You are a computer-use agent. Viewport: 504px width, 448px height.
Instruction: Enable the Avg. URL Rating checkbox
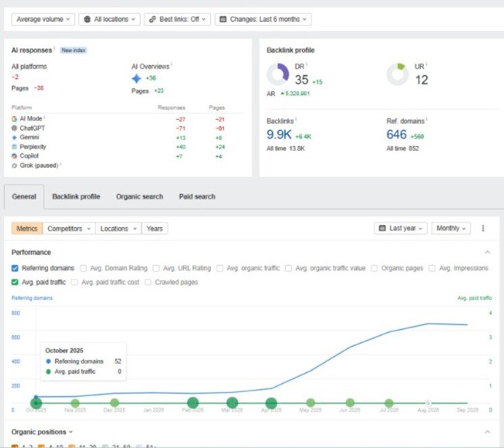coord(156,268)
